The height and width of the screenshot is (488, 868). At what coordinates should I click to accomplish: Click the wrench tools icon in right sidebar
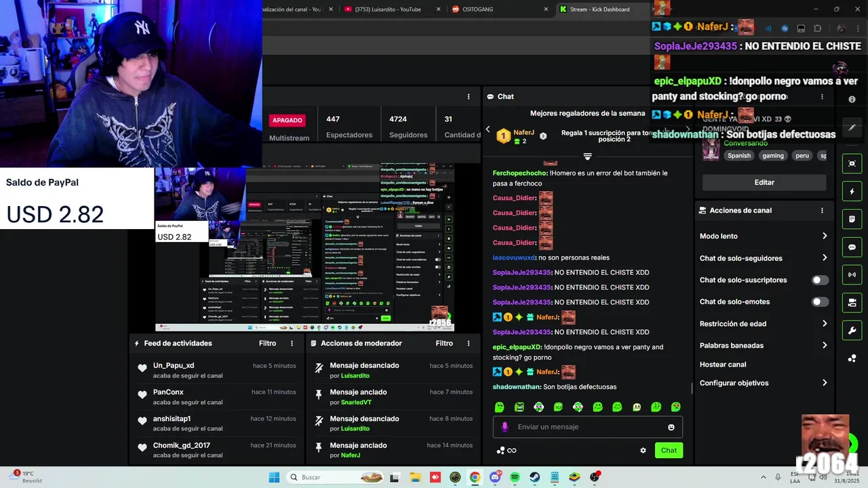852,330
